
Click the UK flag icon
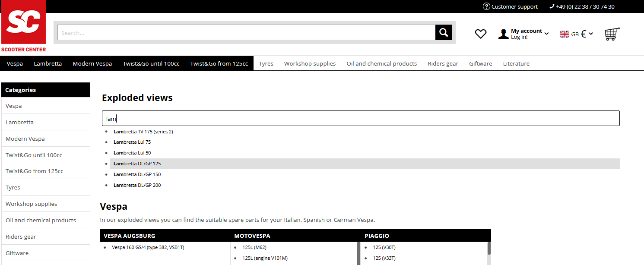(565, 34)
